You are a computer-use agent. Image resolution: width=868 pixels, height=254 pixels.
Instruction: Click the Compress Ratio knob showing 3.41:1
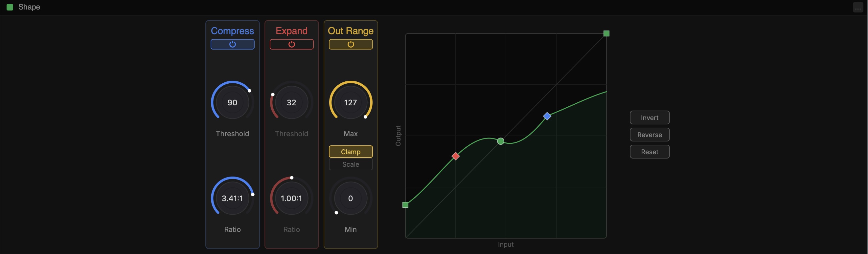(x=233, y=198)
